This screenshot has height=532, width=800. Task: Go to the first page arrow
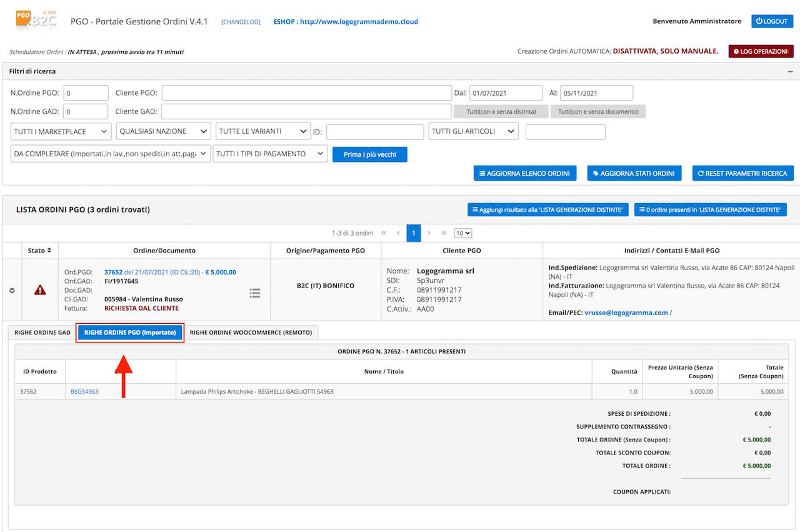tap(384, 233)
